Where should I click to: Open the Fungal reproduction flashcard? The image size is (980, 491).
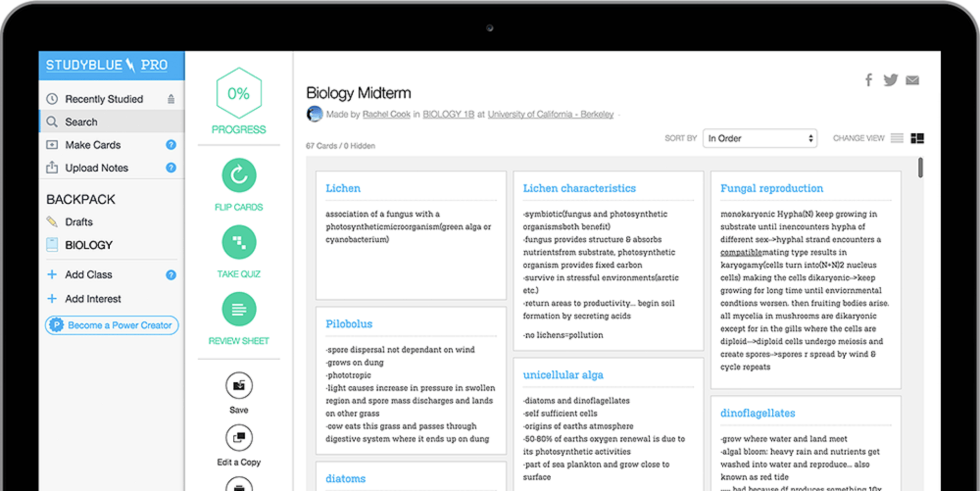pos(806,279)
